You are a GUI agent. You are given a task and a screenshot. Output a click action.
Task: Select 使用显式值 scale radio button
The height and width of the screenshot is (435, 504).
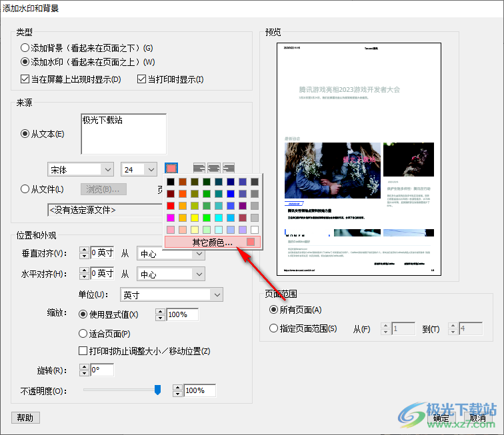point(83,314)
